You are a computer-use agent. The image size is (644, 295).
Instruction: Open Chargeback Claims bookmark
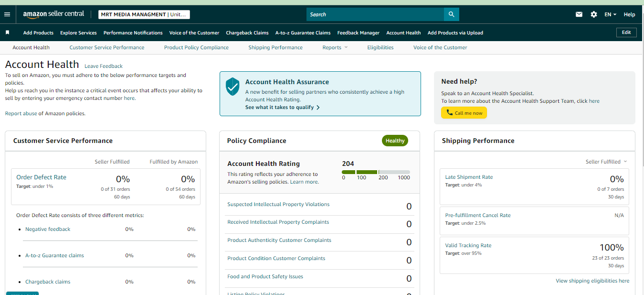(x=247, y=33)
